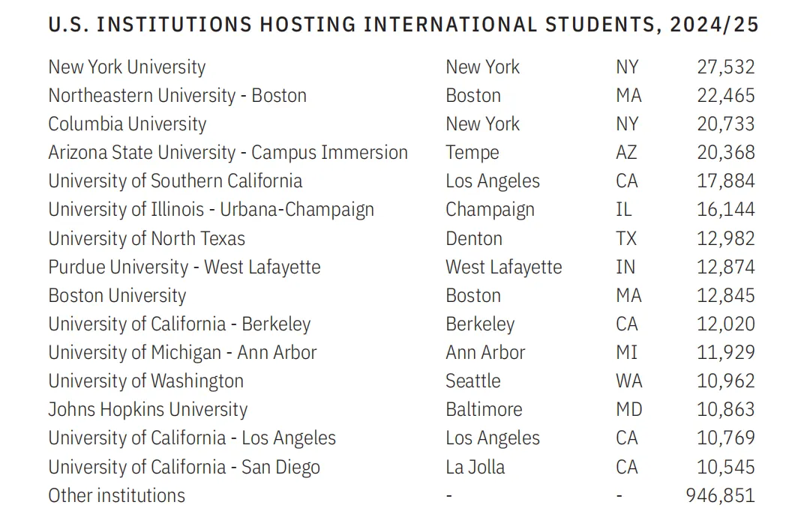Select University of California - Berkeley
This screenshot has height=532, width=801.
(179, 324)
